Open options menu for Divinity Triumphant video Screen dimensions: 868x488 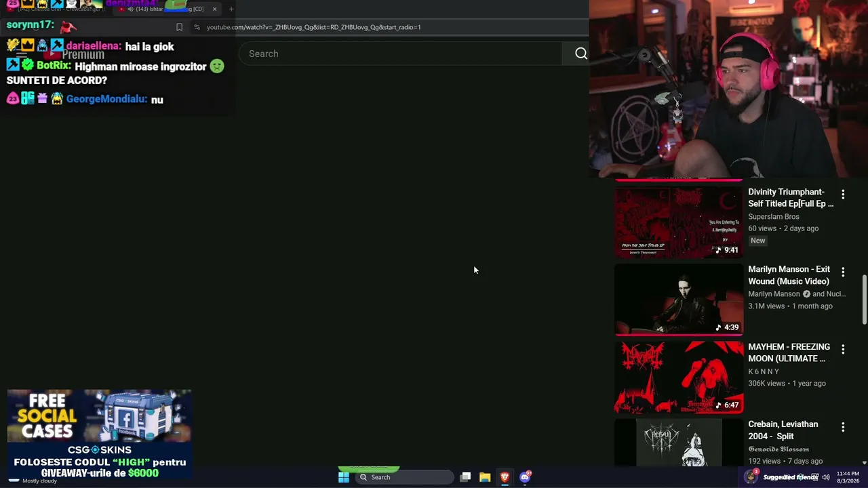click(x=843, y=195)
